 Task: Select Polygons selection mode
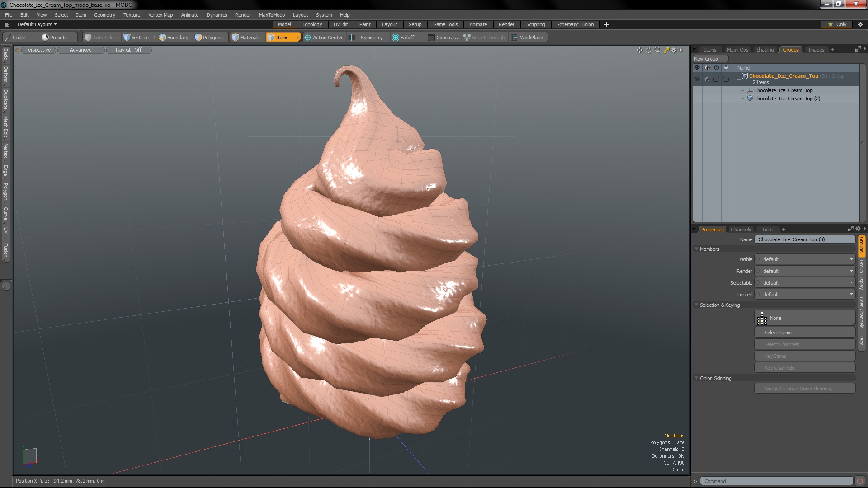tap(209, 38)
